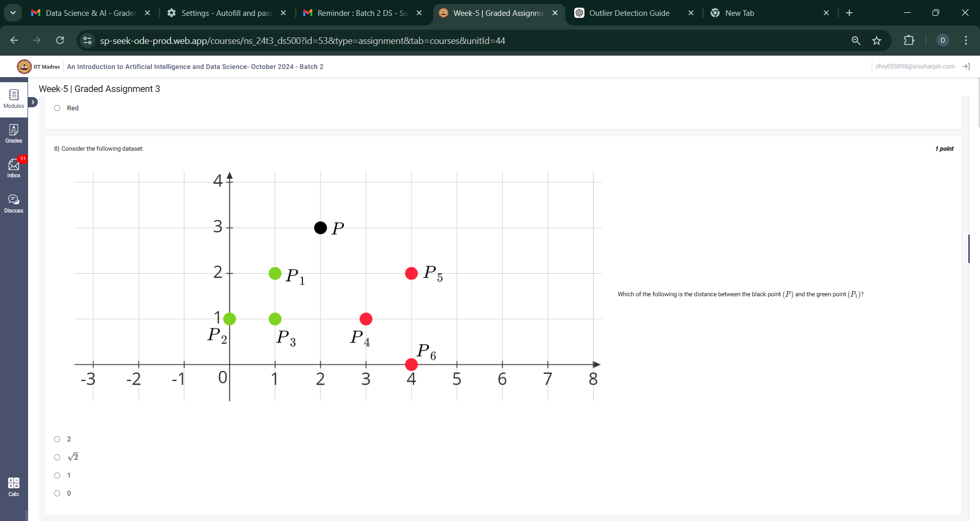
Task: Select answer option 1
Action: click(x=57, y=476)
